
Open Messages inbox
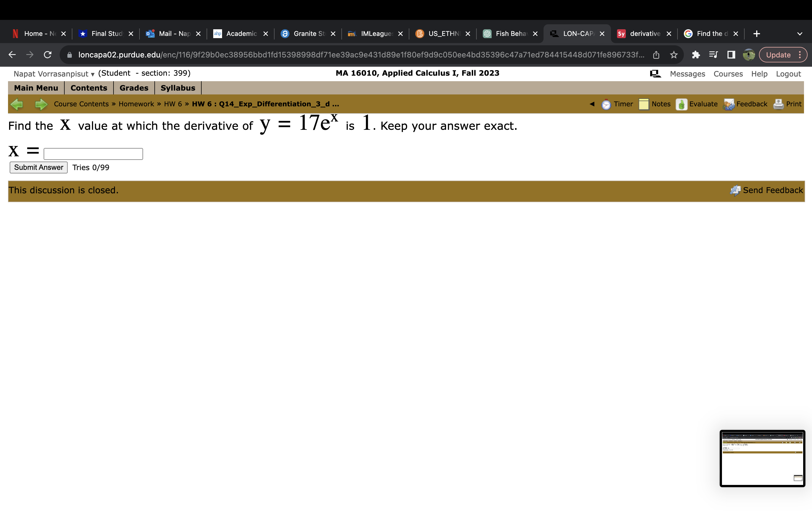coord(687,74)
